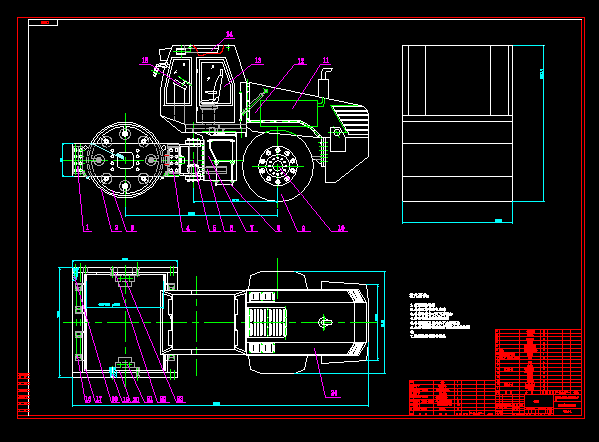
Task: Click callout label 11 near the exhaust pipe
Action: pos(326,60)
